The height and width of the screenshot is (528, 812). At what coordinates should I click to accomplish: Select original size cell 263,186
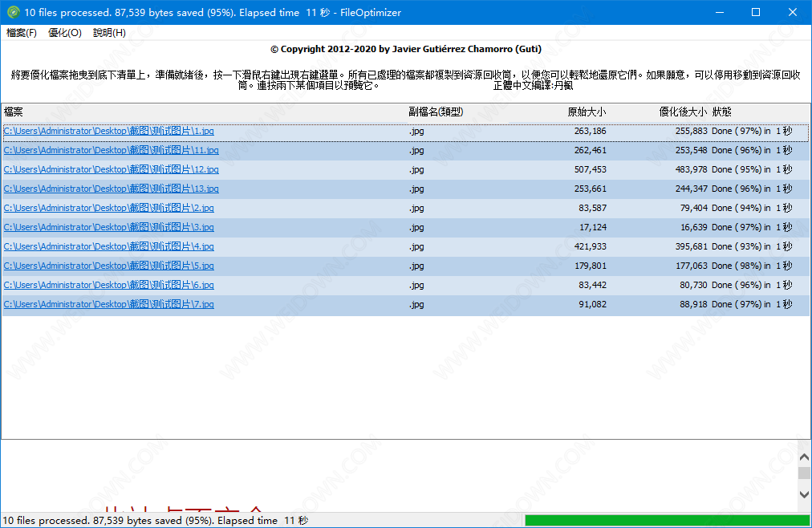[590, 131]
